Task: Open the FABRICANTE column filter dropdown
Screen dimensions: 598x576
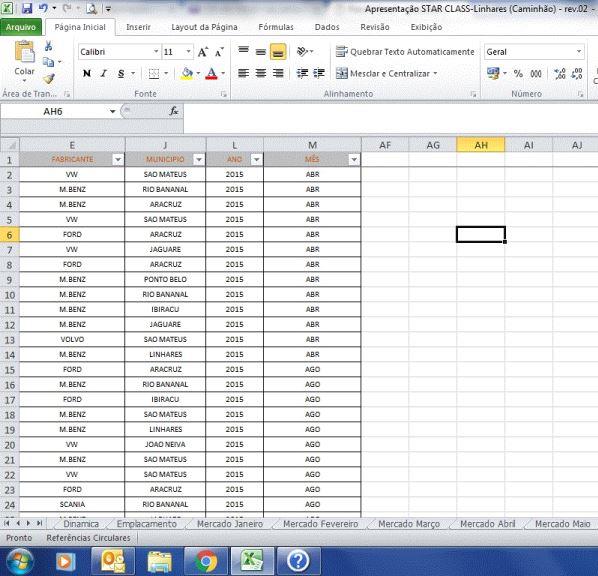Action: click(x=118, y=159)
